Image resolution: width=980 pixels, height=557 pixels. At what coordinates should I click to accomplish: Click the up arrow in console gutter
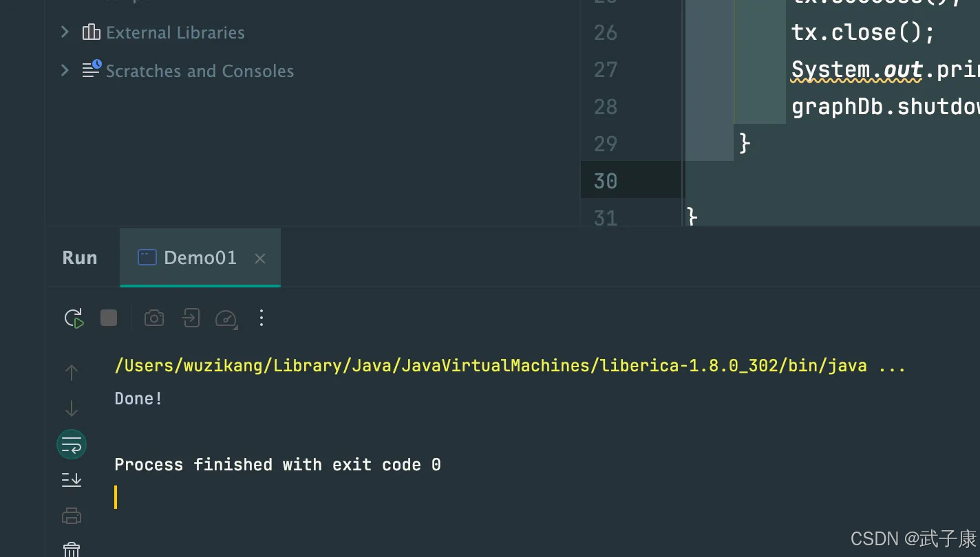click(72, 373)
